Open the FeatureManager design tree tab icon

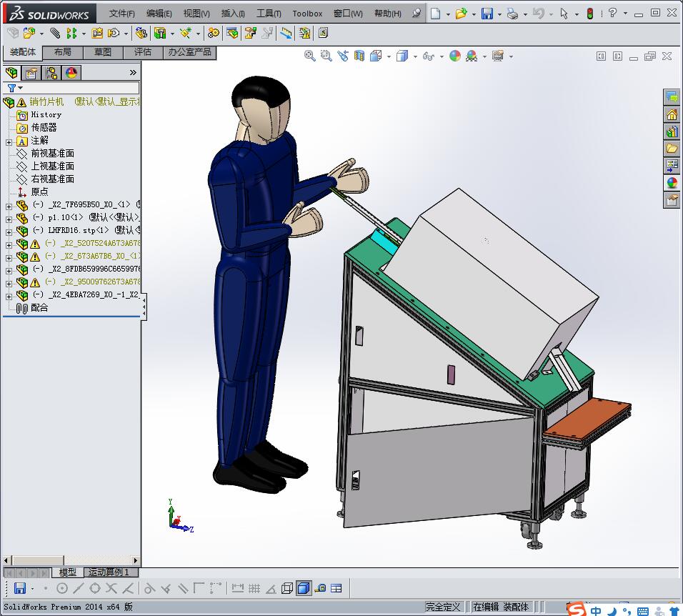[11, 73]
